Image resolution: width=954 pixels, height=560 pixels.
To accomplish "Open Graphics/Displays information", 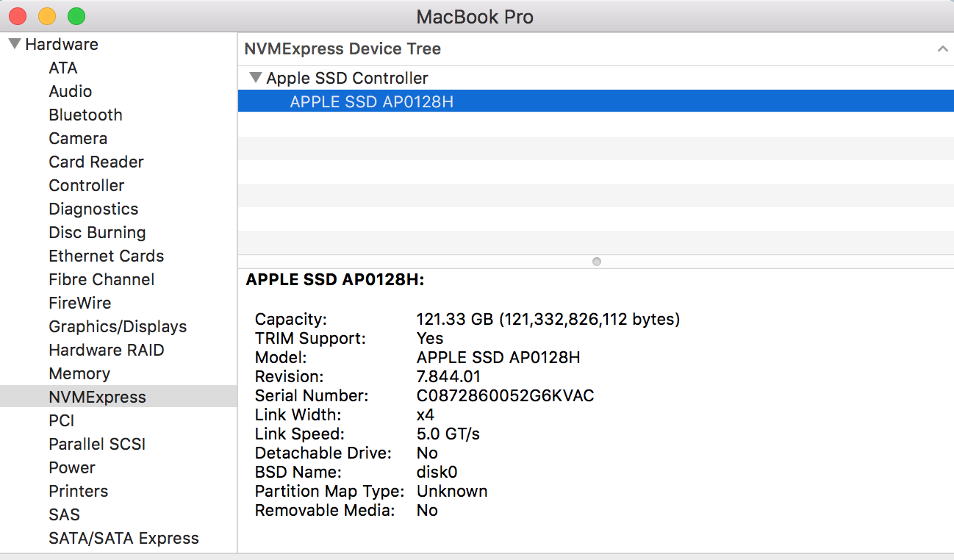I will (118, 326).
